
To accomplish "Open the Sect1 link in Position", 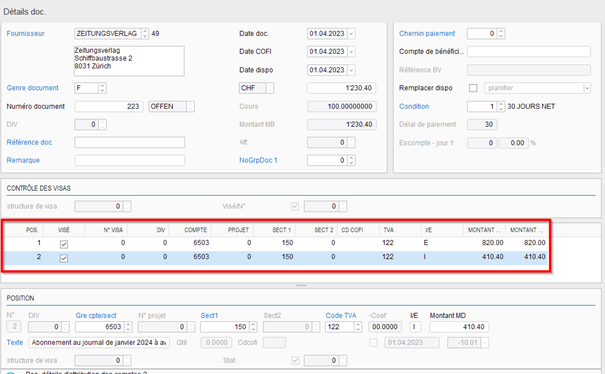I will (x=209, y=315).
